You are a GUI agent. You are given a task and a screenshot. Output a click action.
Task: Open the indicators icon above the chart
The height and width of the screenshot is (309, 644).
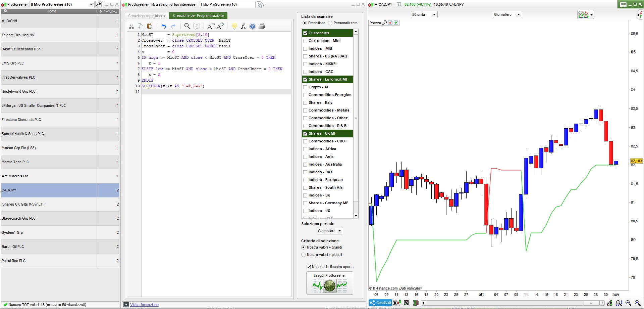[583, 14]
